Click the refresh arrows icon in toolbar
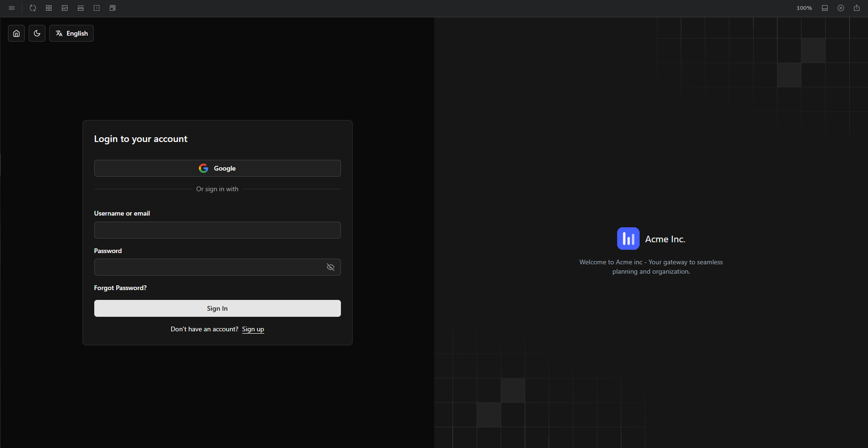The image size is (868, 448). tap(33, 8)
